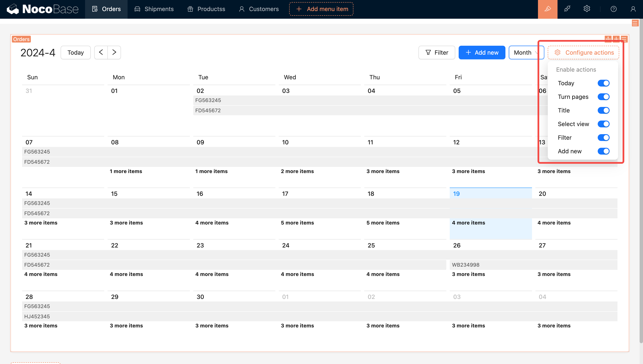
Task: Go to the previous month arrow
Action: coord(101,52)
